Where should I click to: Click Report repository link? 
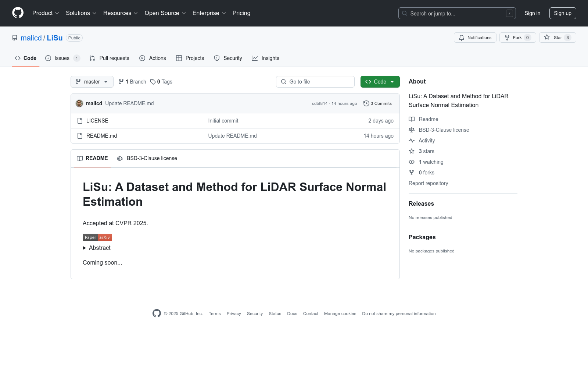tap(429, 183)
